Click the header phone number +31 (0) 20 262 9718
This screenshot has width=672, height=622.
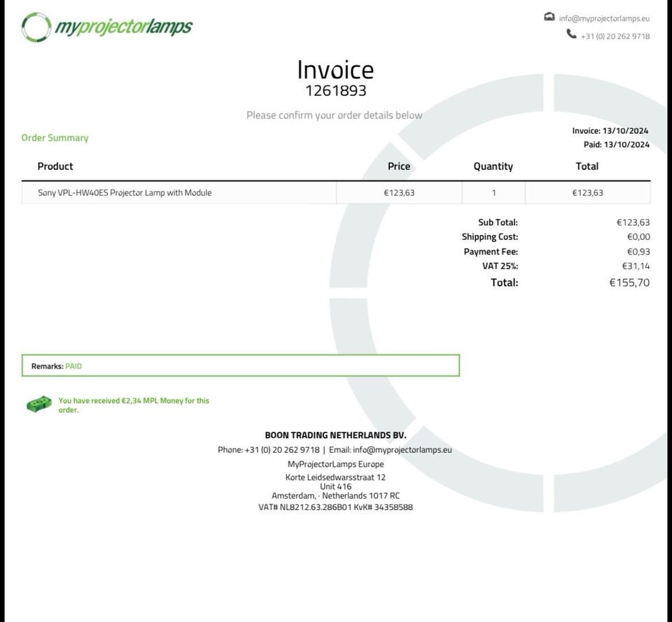click(x=615, y=36)
